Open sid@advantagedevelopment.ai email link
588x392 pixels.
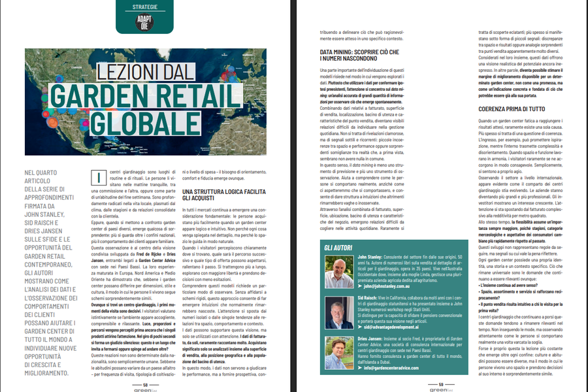coord(391,327)
